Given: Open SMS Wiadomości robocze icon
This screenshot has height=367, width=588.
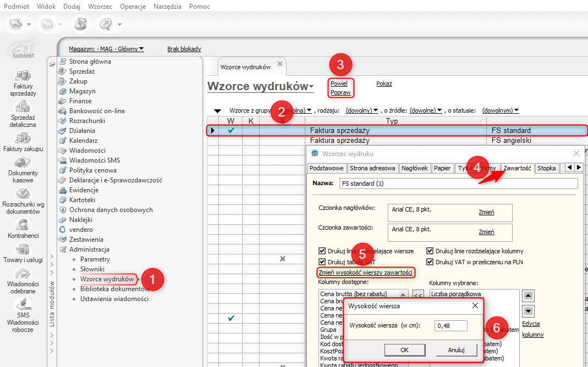Looking at the screenshot, I should 23,304.
